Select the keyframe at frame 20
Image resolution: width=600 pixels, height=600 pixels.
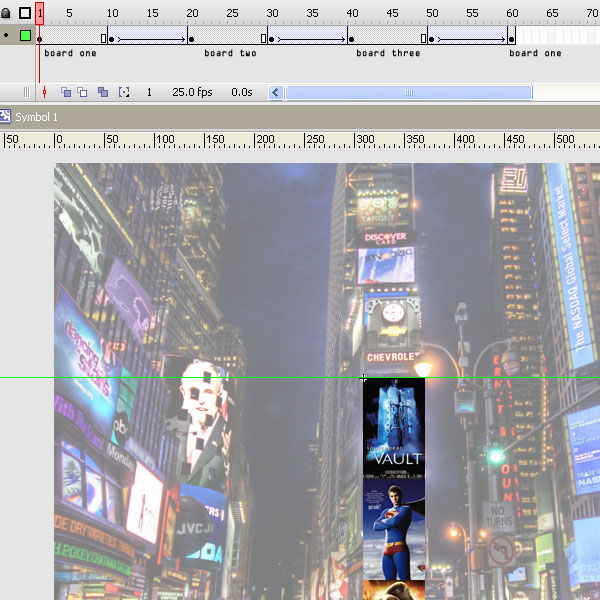pyautogui.click(x=191, y=39)
